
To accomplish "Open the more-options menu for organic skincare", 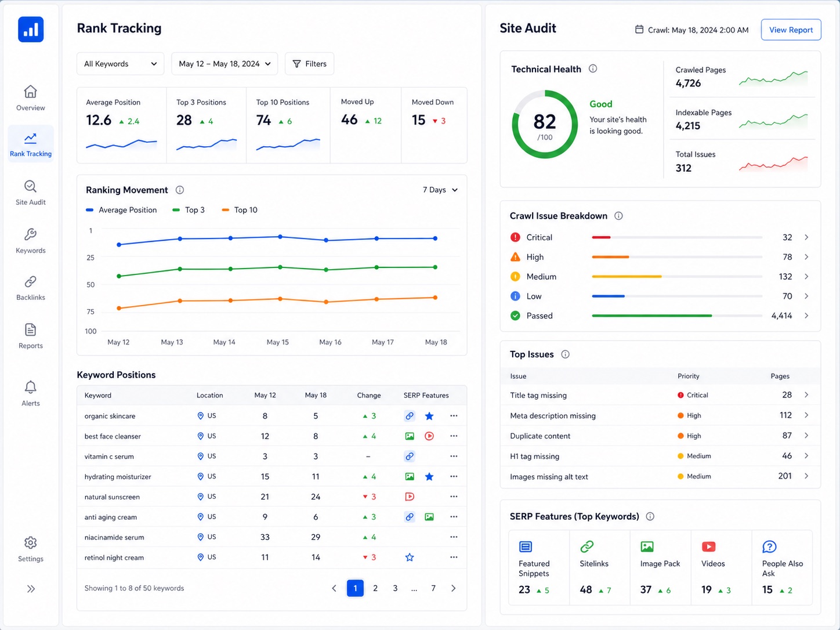I will (x=454, y=416).
